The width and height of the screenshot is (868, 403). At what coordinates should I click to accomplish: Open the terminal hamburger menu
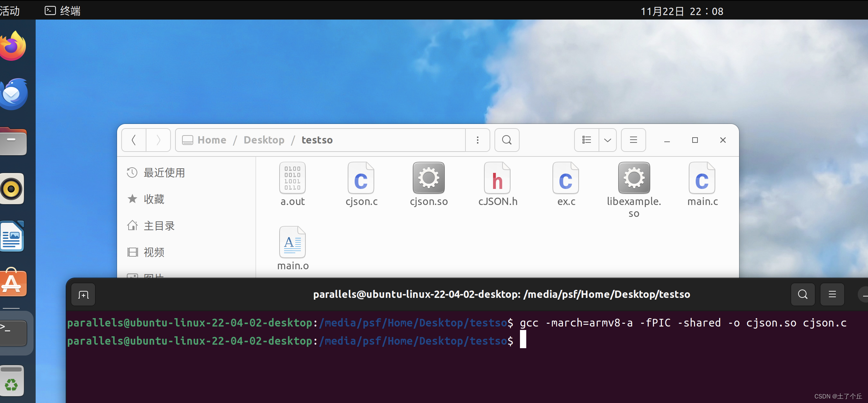(x=832, y=295)
